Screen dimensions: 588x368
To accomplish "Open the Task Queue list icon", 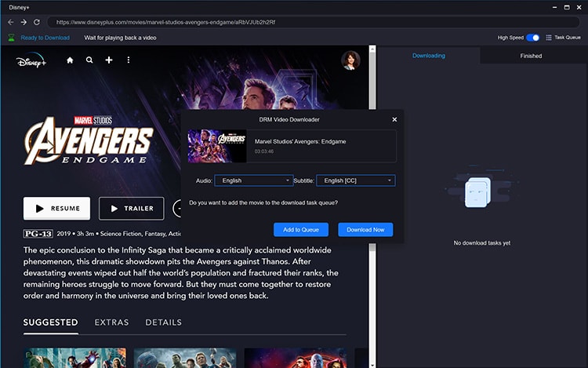I will point(549,38).
